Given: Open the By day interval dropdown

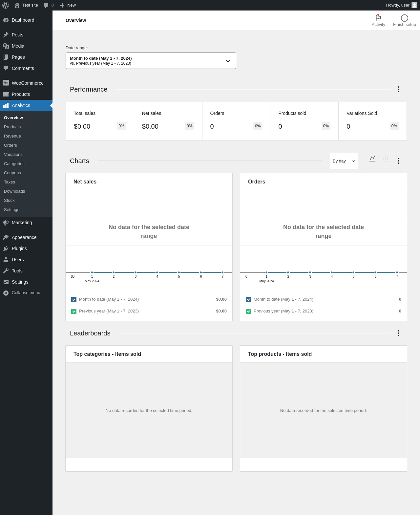Looking at the screenshot, I should [x=344, y=161].
